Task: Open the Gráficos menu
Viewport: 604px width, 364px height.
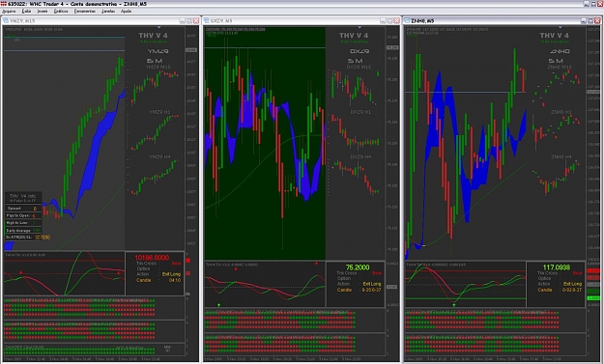Action: [61, 12]
